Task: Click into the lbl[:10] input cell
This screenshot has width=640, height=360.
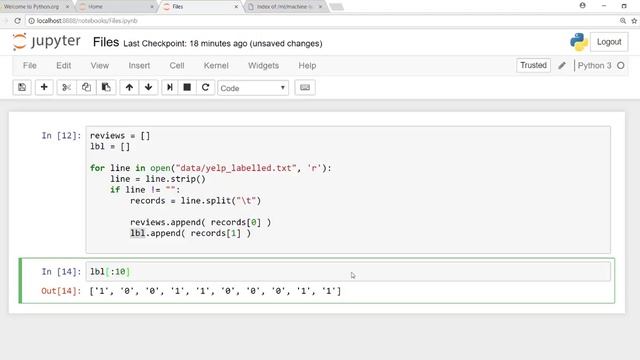Action: [348, 271]
